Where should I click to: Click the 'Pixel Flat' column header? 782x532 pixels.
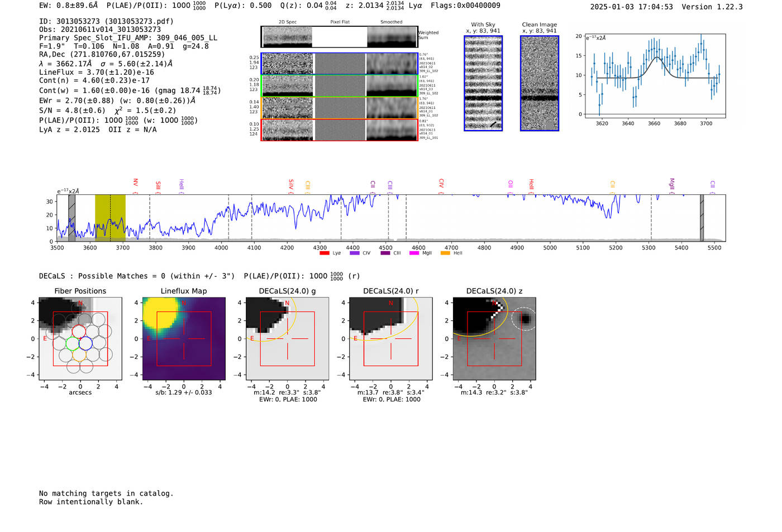point(340,22)
